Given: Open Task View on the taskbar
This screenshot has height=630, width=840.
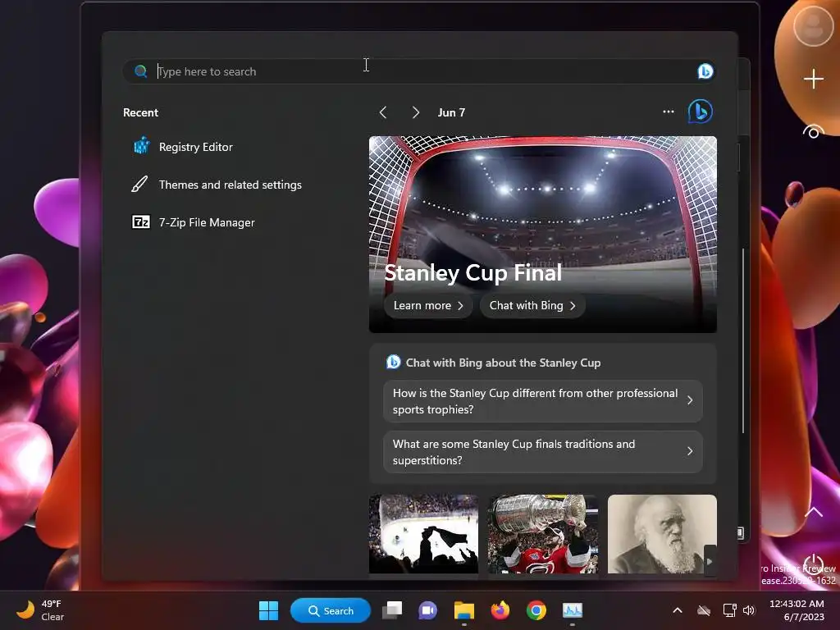Looking at the screenshot, I should (392, 610).
